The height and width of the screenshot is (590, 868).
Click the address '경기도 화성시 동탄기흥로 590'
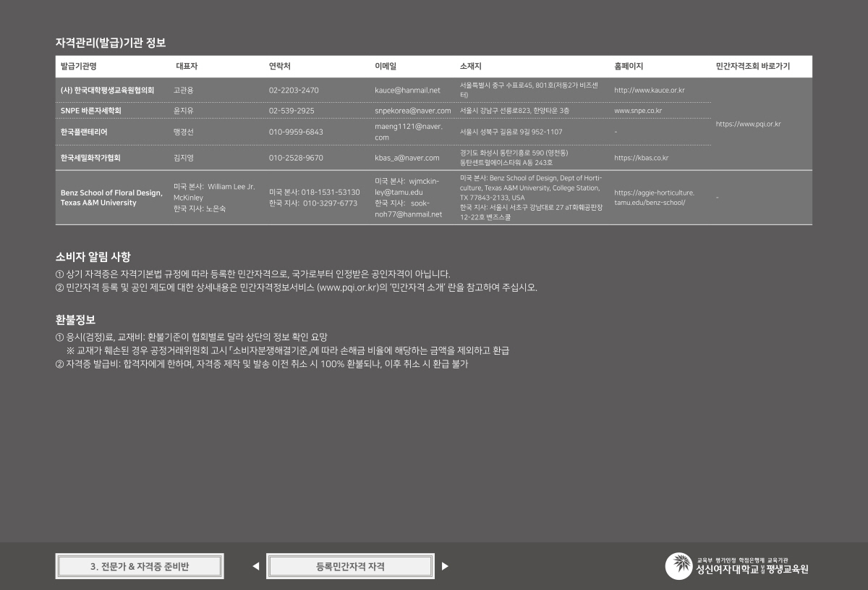(x=514, y=158)
